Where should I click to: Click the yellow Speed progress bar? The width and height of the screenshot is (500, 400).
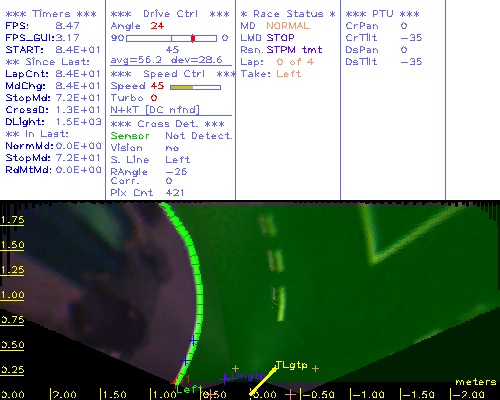pyautogui.click(x=195, y=87)
